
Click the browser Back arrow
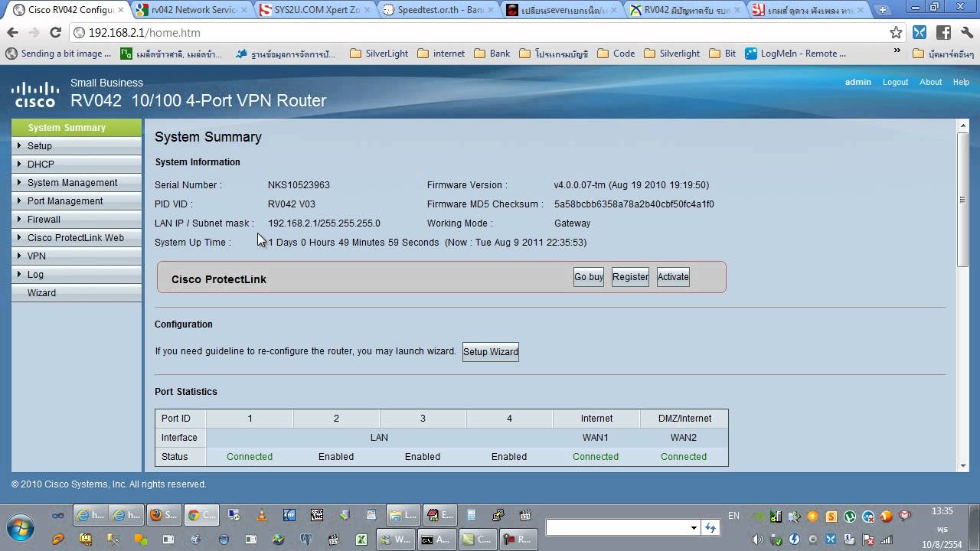12,33
